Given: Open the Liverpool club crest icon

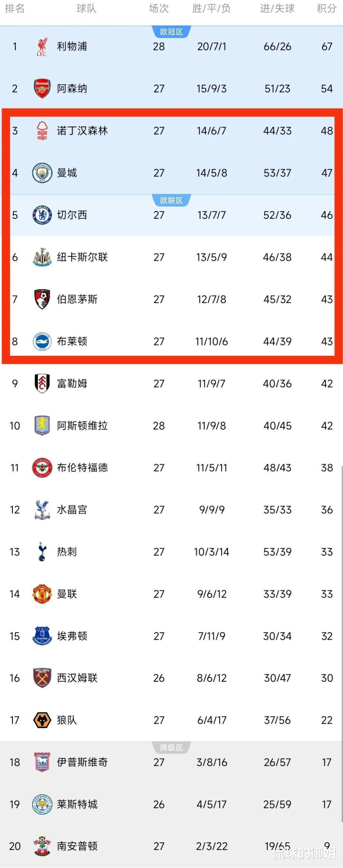Looking at the screenshot, I should coord(42,47).
